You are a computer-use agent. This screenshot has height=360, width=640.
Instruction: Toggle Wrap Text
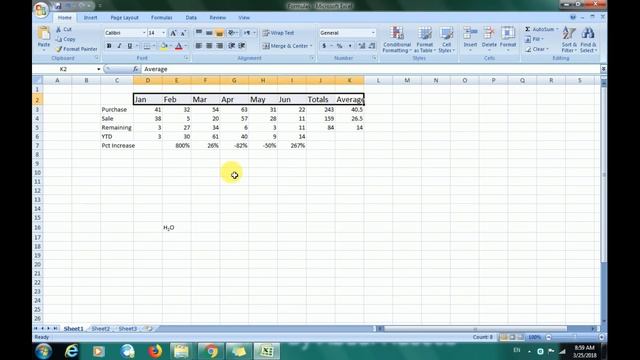278,33
